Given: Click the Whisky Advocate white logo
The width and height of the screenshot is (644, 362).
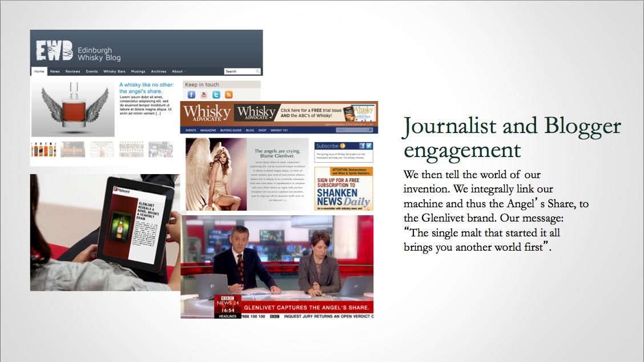Looking at the screenshot, I should coord(207,112).
